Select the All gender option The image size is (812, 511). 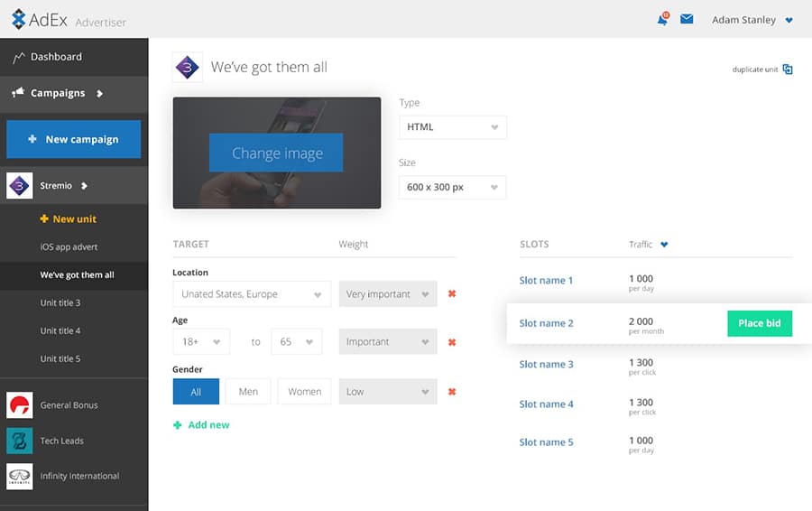point(195,392)
